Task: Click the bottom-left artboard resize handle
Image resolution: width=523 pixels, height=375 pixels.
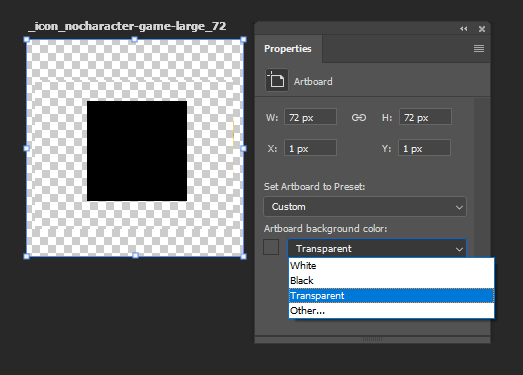Action: click(x=27, y=256)
